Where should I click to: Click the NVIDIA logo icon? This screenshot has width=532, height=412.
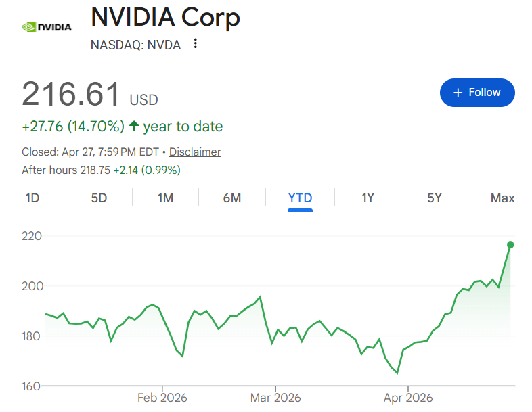click(x=47, y=27)
